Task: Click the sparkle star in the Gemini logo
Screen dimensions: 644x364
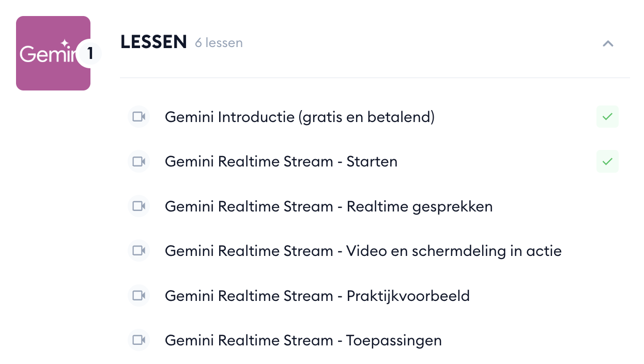Action: 65,43
